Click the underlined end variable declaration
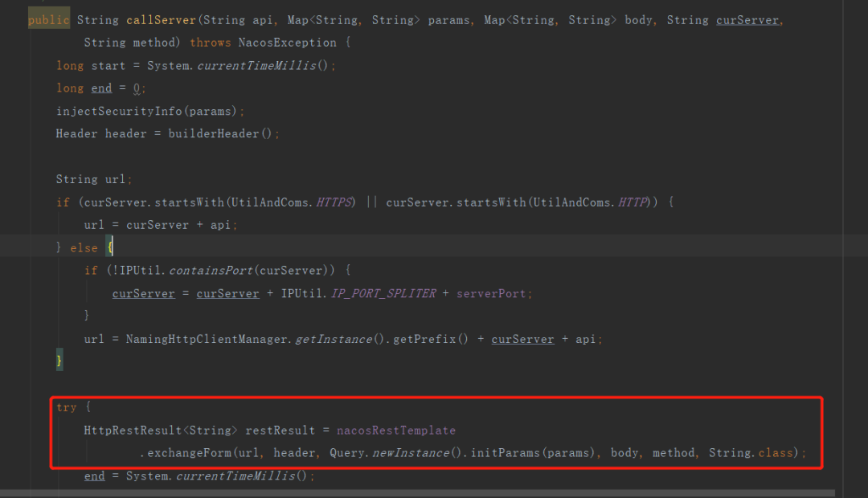The width and height of the screenshot is (868, 498). tap(101, 88)
